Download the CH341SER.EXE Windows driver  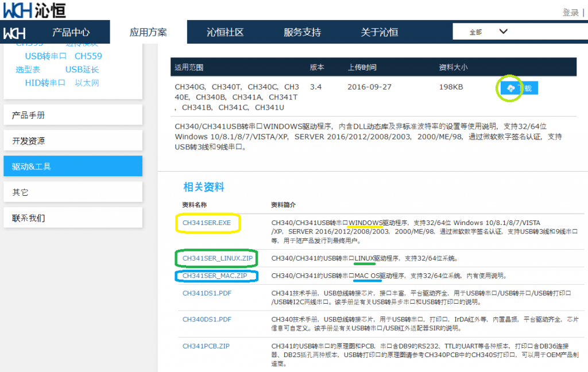[207, 223]
